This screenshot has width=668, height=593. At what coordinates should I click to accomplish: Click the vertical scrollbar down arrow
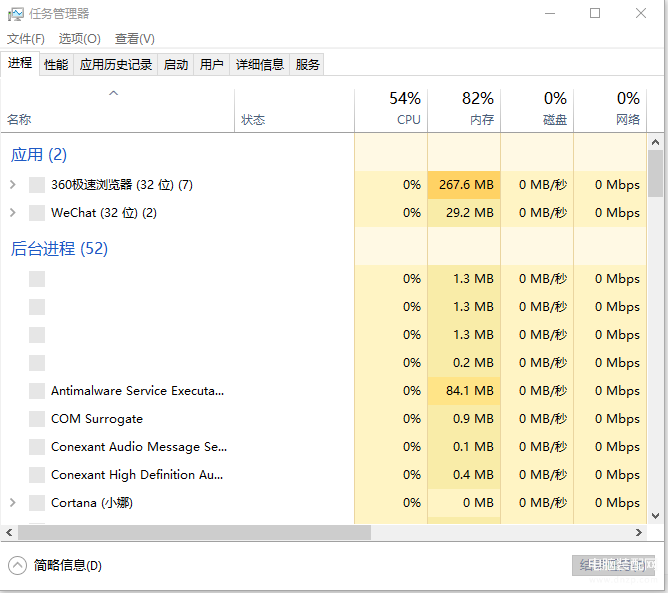pos(656,515)
